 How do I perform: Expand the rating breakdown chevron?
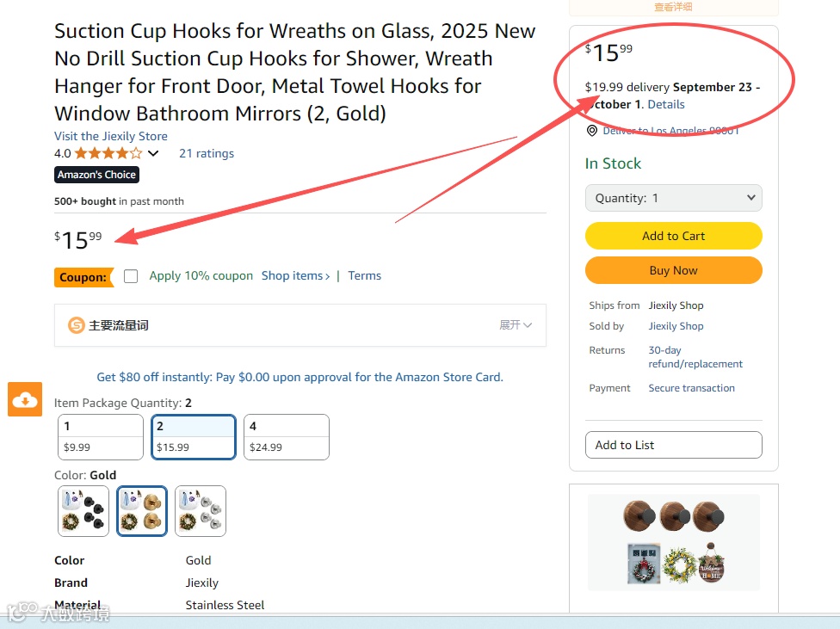tap(153, 154)
